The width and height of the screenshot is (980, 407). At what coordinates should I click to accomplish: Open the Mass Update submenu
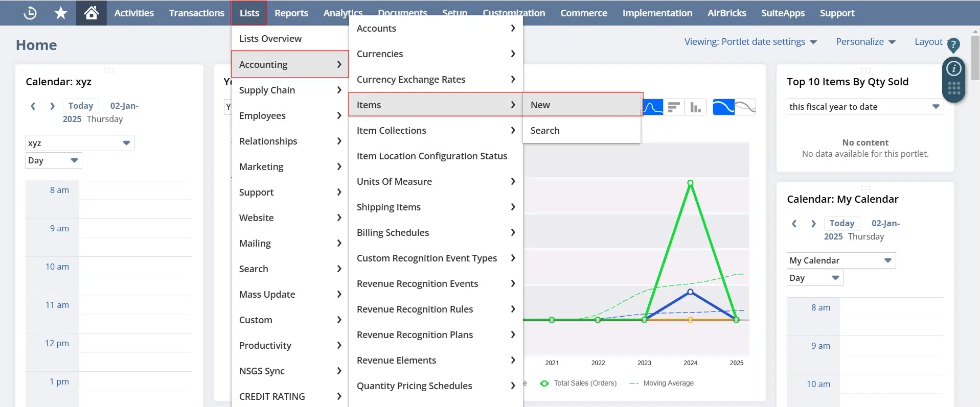[x=290, y=294]
